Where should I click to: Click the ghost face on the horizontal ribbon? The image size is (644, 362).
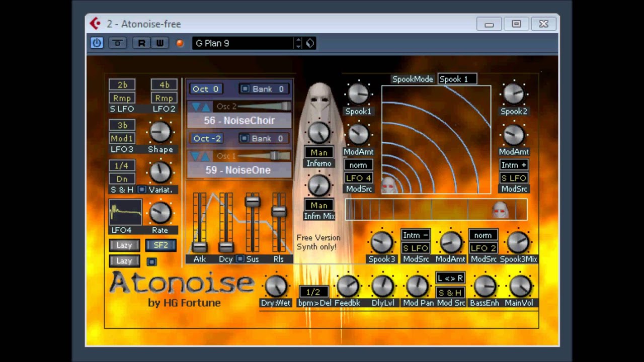500,210
